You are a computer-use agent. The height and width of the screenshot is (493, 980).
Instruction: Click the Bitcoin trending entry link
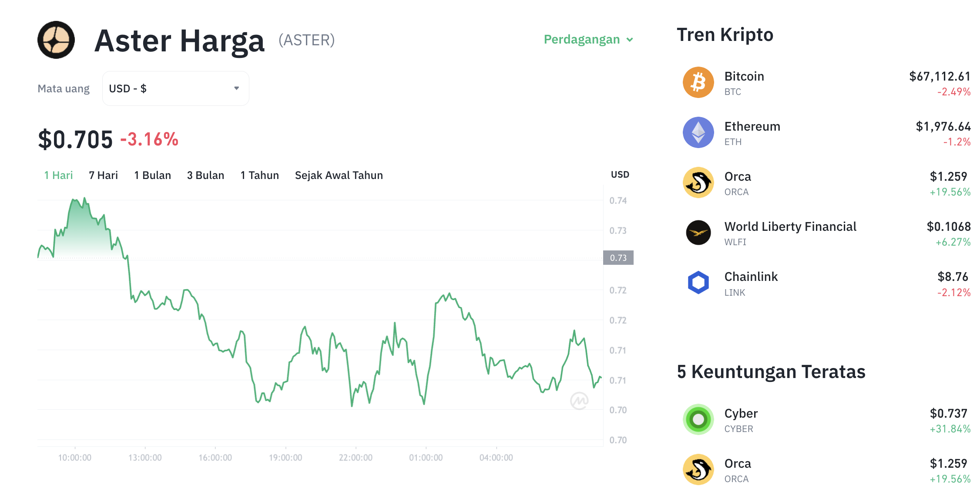coord(744,76)
